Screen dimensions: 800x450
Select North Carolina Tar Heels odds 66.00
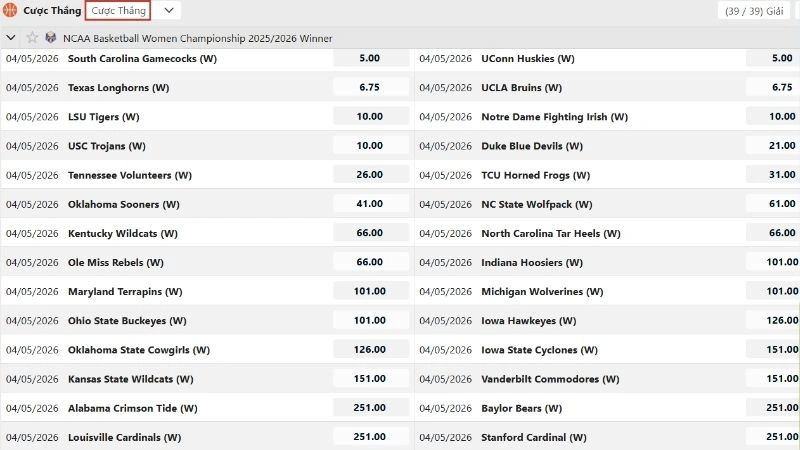[x=773, y=233]
